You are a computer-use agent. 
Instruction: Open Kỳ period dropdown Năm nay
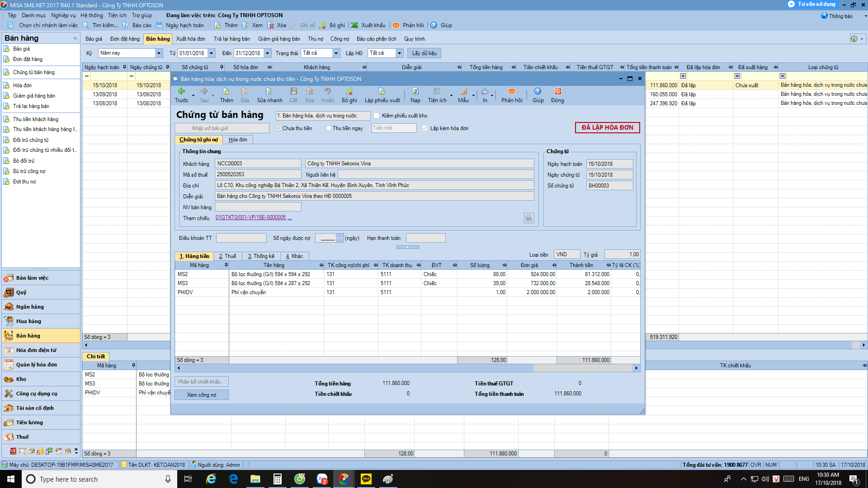159,53
